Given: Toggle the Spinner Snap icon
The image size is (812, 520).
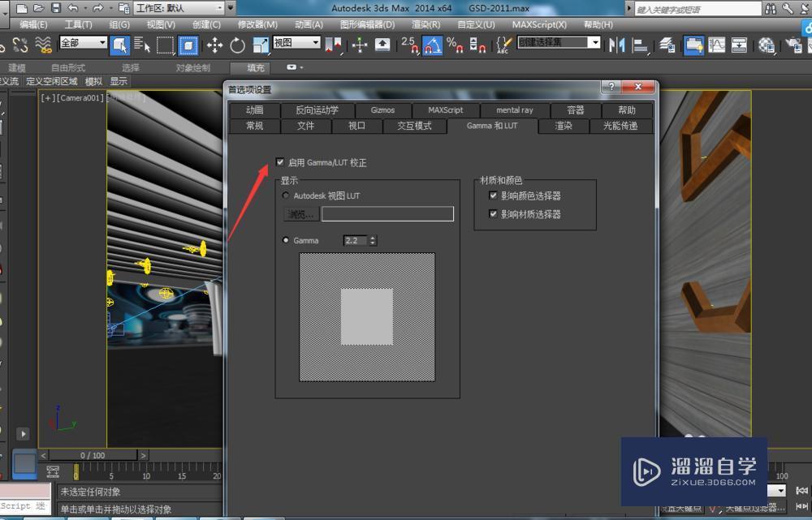Looking at the screenshot, I should click(x=477, y=45).
